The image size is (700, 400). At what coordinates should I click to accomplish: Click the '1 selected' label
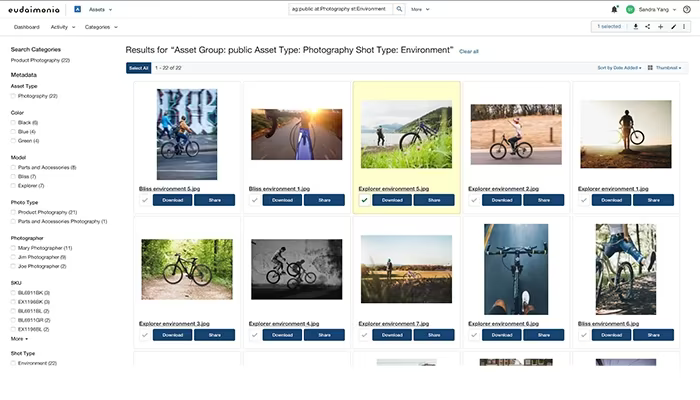(609, 27)
